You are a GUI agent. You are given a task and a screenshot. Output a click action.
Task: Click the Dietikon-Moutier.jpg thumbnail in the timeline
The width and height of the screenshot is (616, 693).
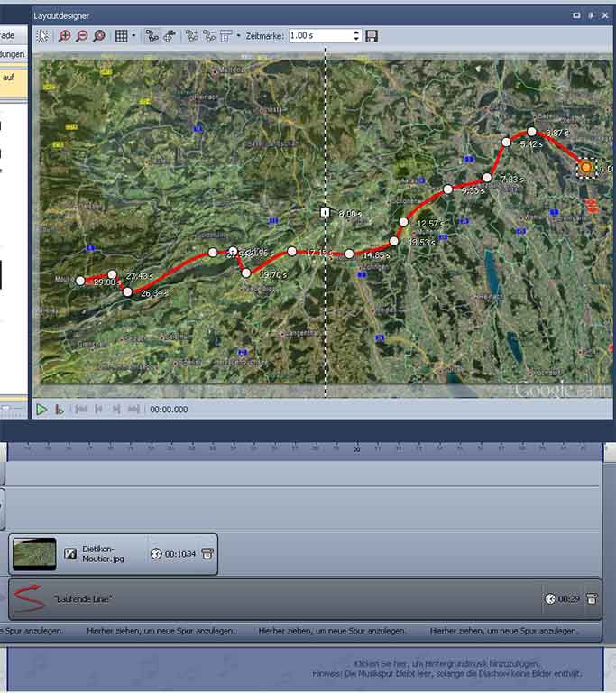pyautogui.click(x=34, y=553)
